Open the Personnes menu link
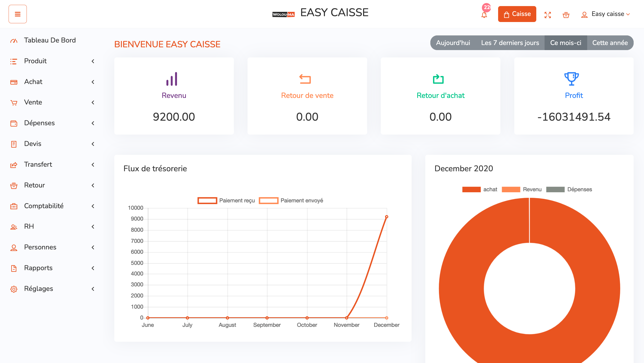This screenshot has width=644, height=363. coord(40,247)
